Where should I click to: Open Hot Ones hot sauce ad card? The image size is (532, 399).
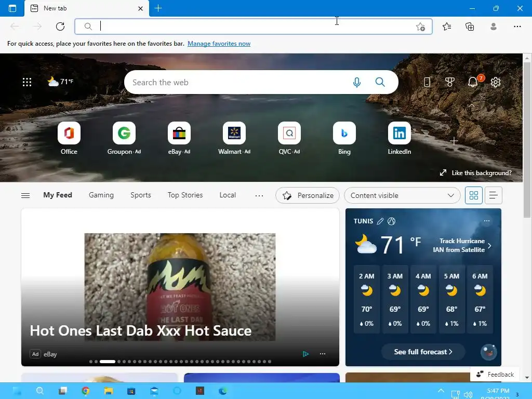[180, 287]
